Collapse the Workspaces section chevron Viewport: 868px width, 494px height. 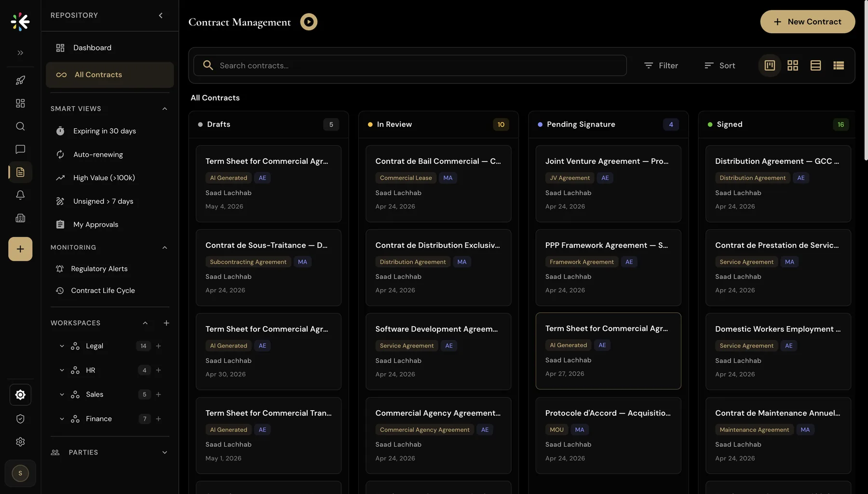[x=145, y=323]
